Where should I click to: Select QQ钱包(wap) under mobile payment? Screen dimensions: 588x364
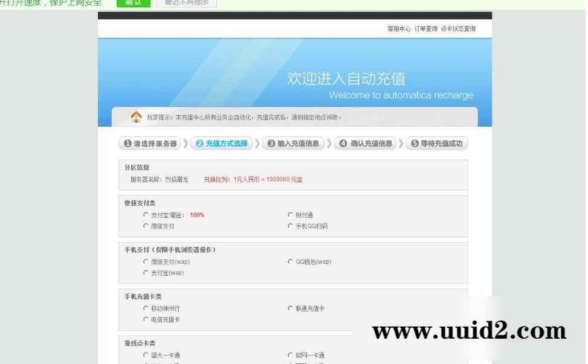[x=291, y=261]
